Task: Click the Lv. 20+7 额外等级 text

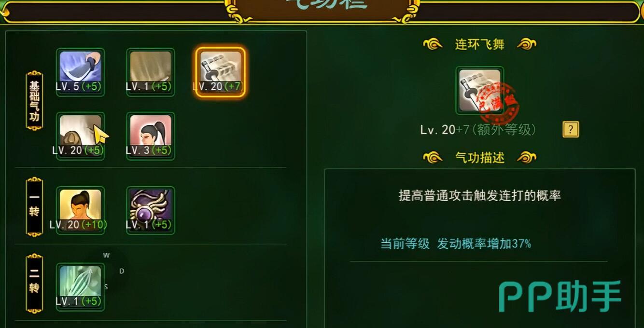Action: tap(478, 130)
